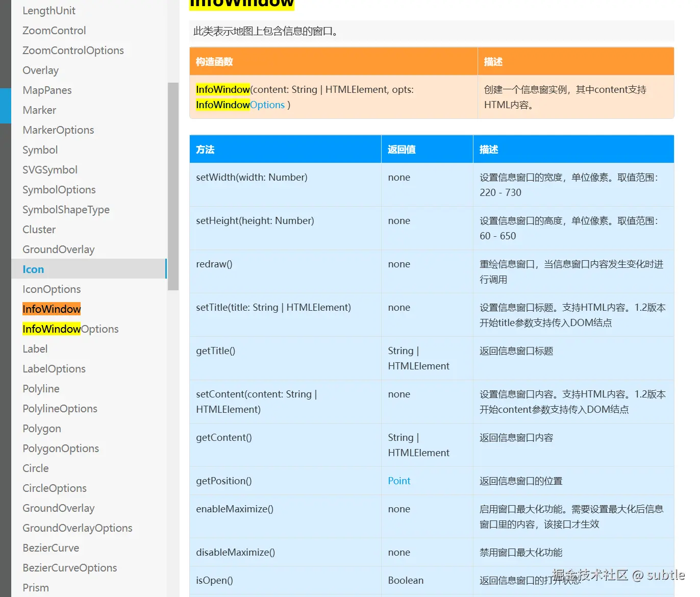Go to PolylineOptions entry

[60, 409]
